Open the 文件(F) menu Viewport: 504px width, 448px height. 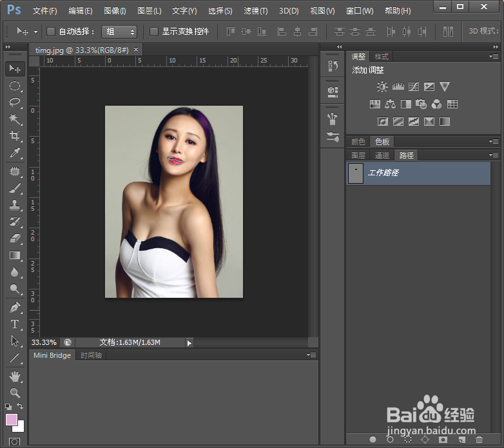point(45,11)
